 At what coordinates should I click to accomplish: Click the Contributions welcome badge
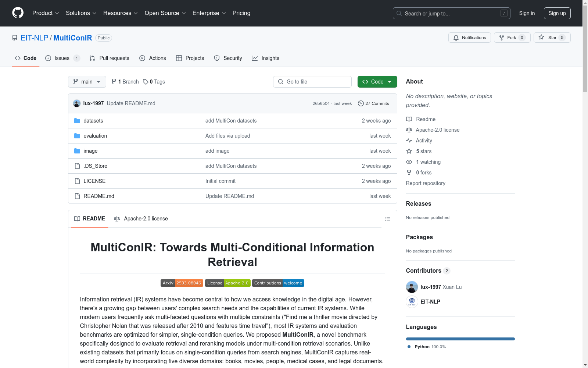coord(278,283)
